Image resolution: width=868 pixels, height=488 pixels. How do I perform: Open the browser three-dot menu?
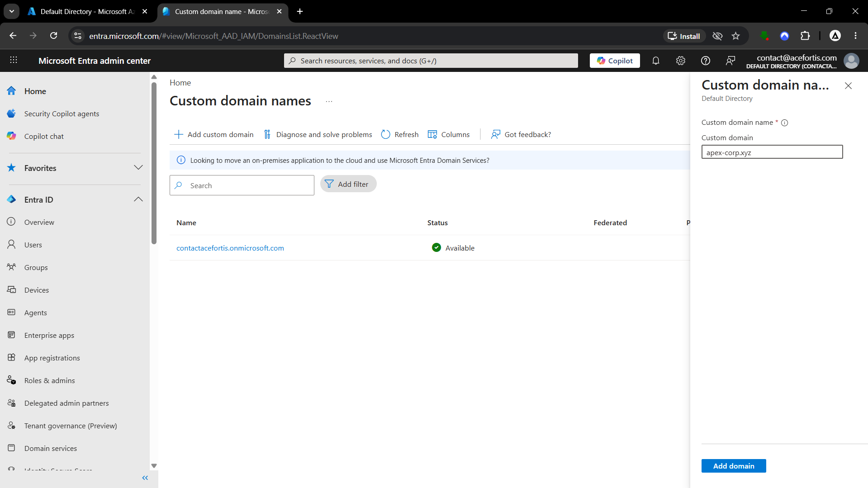pyautogui.click(x=855, y=36)
